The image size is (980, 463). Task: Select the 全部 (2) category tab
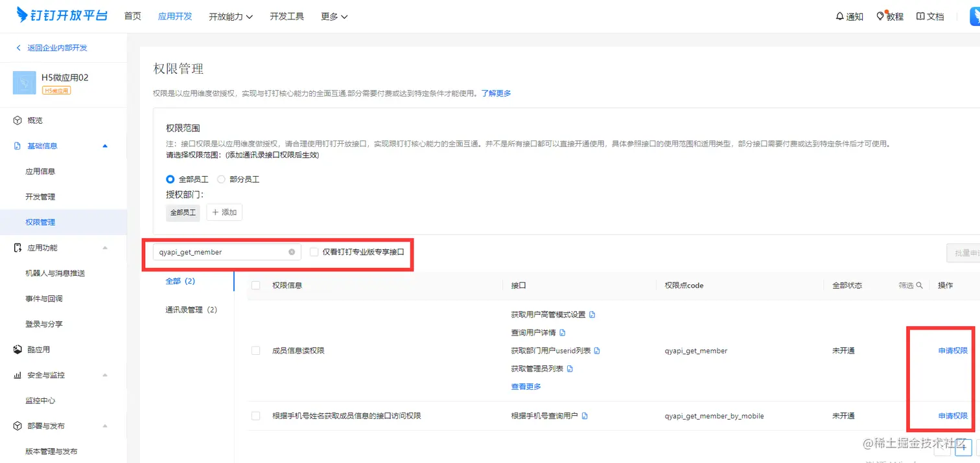(180, 281)
